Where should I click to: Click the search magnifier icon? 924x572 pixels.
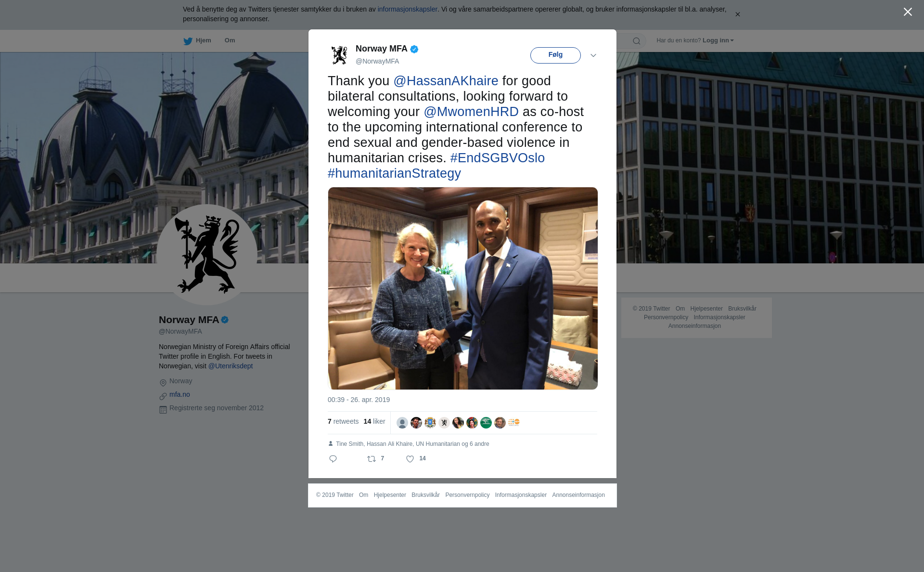coord(637,41)
